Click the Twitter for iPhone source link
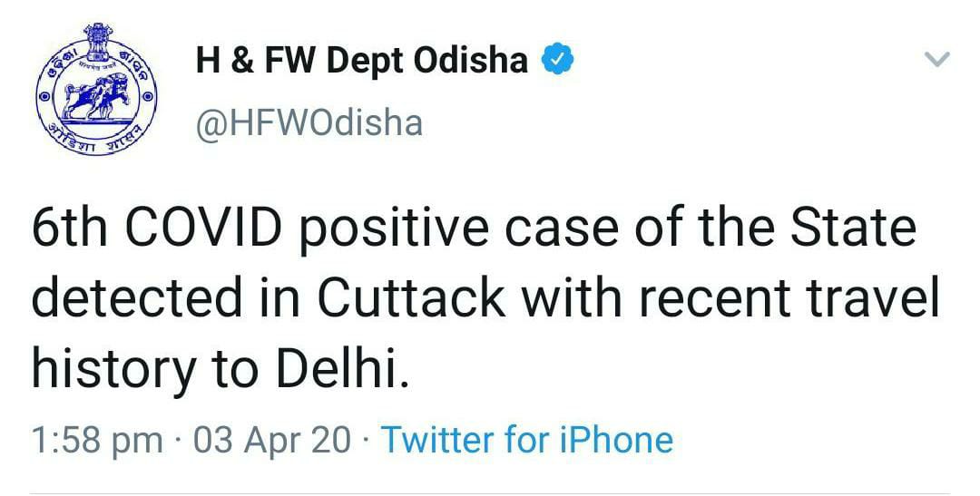 [527, 440]
